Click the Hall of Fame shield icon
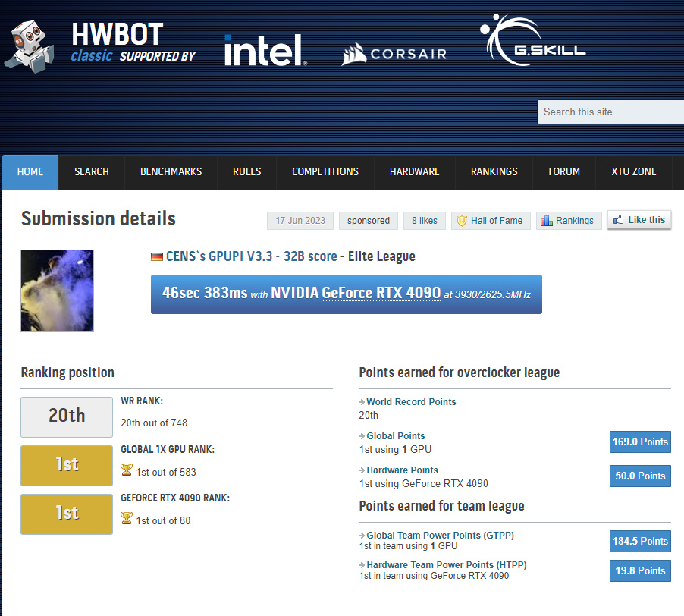The image size is (684, 616). (x=462, y=221)
